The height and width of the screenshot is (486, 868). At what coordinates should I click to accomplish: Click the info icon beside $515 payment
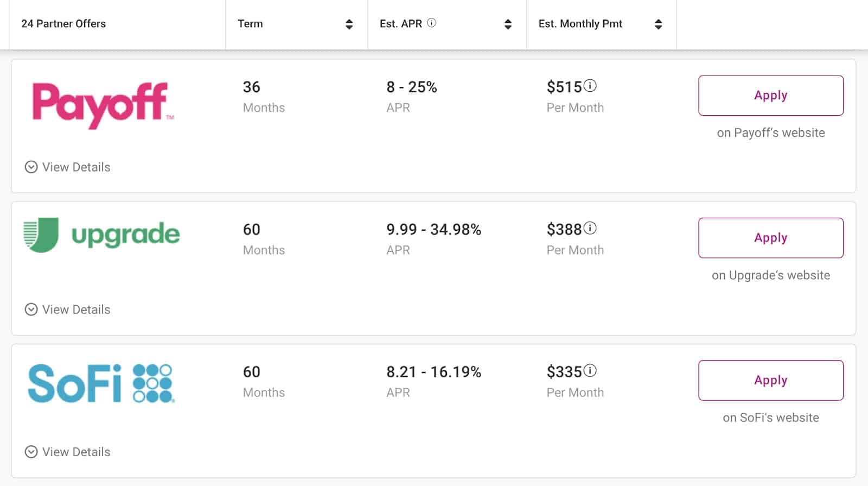point(590,86)
